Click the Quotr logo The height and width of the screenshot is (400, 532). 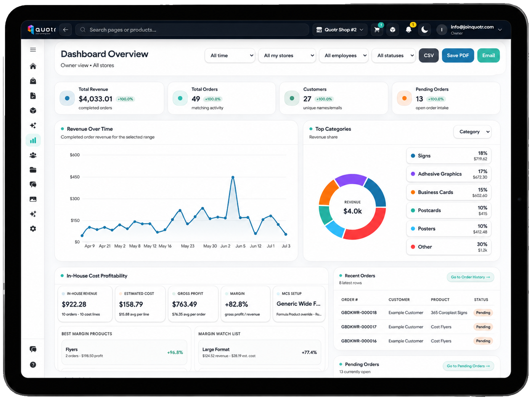pyautogui.click(x=42, y=29)
